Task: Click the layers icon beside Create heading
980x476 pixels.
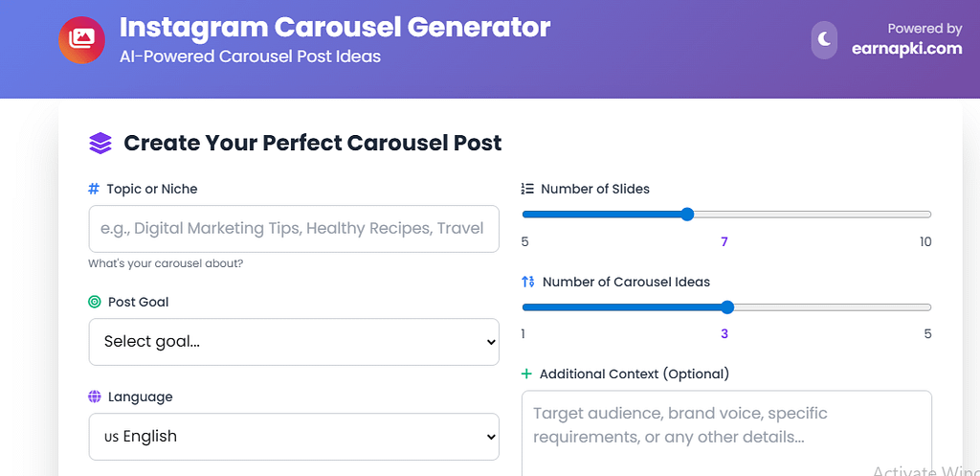Action: pyautogui.click(x=100, y=144)
